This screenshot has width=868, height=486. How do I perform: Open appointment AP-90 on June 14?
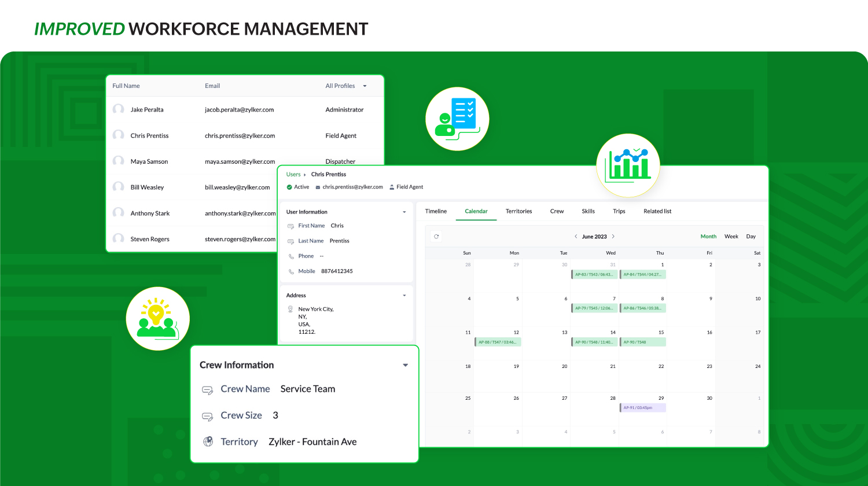pos(594,342)
